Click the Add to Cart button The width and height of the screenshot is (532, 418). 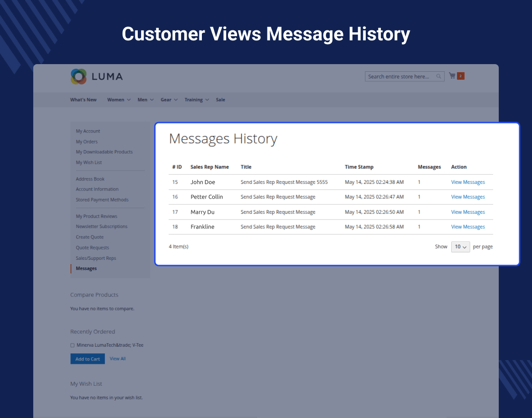tap(87, 359)
